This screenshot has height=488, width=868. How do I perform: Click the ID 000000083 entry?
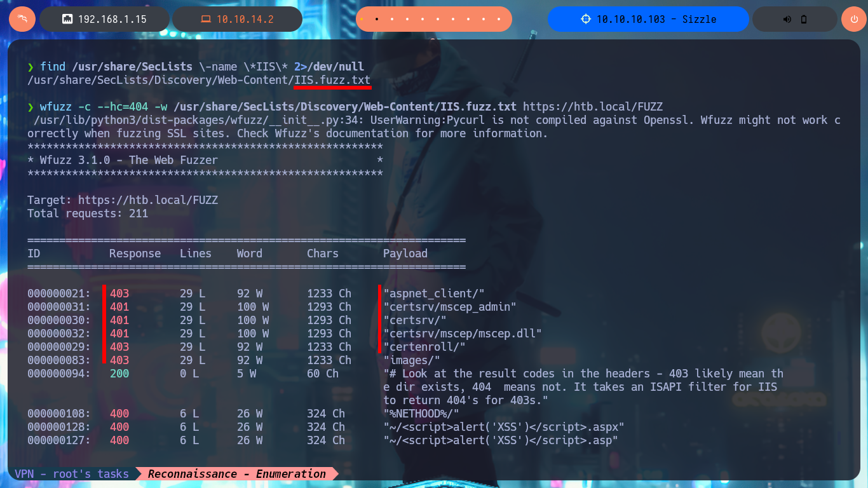(x=58, y=360)
